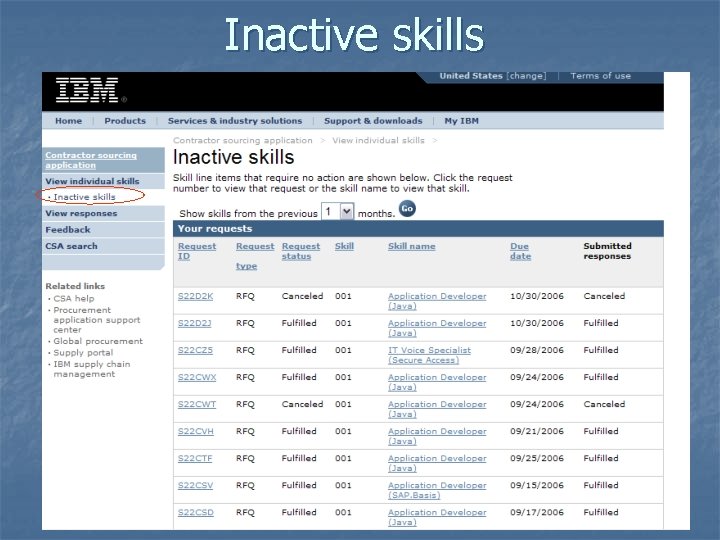Open IBM supply chain management link

point(92,369)
